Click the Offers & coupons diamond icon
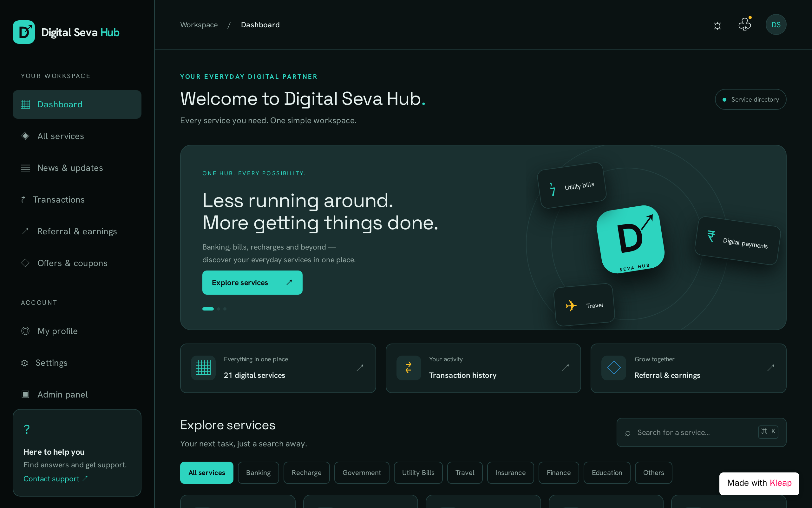 (25, 263)
